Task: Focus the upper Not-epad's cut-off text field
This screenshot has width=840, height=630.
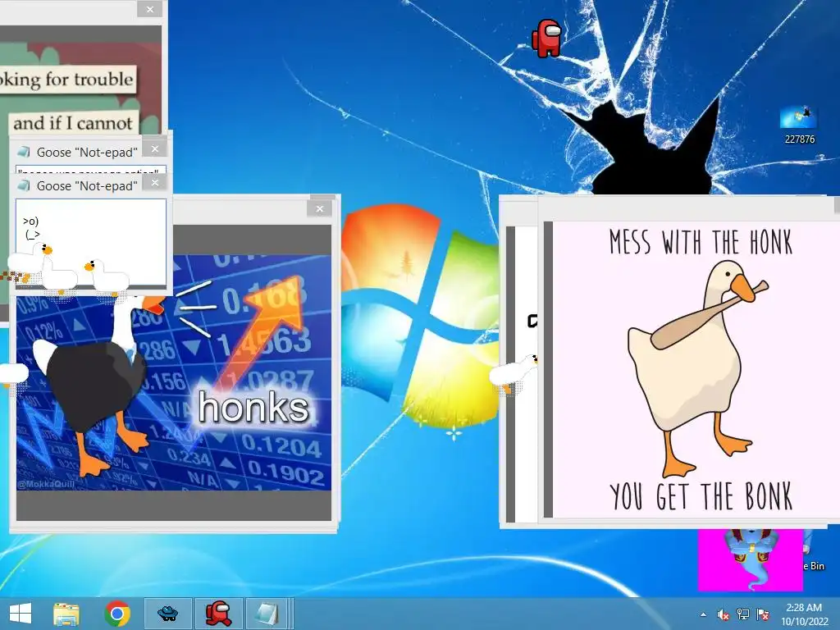Action: click(91, 169)
